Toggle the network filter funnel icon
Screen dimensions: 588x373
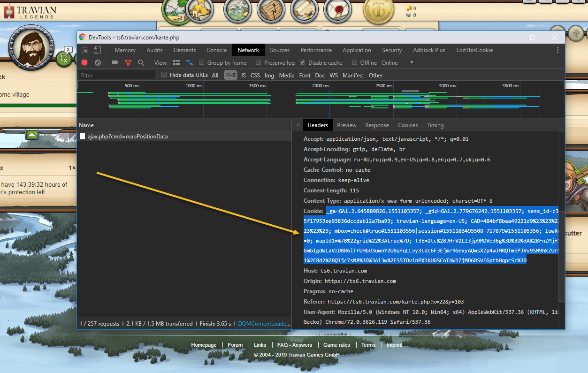128,62
